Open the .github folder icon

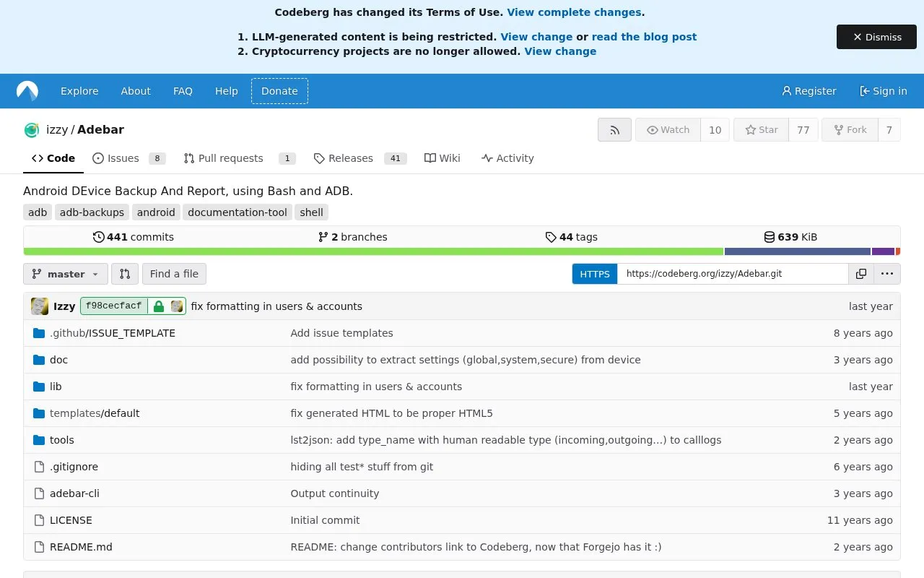tap(39, 333)
